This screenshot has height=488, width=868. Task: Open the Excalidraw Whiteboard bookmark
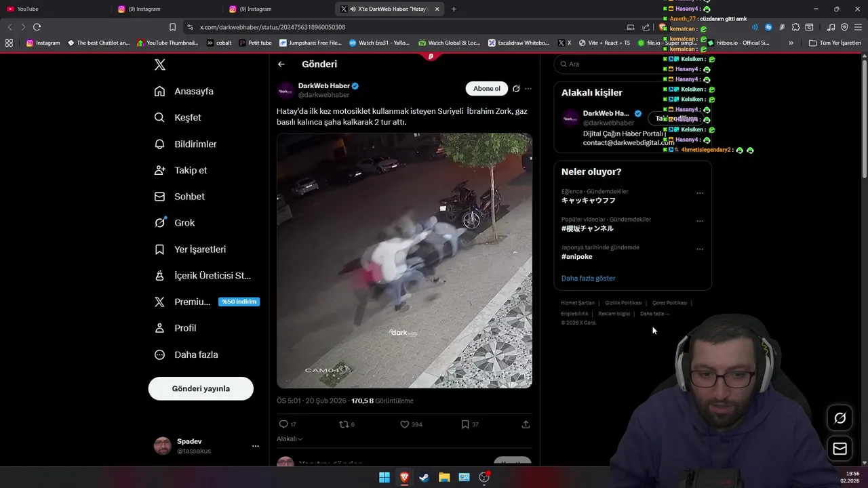click(x=519, y=43)
